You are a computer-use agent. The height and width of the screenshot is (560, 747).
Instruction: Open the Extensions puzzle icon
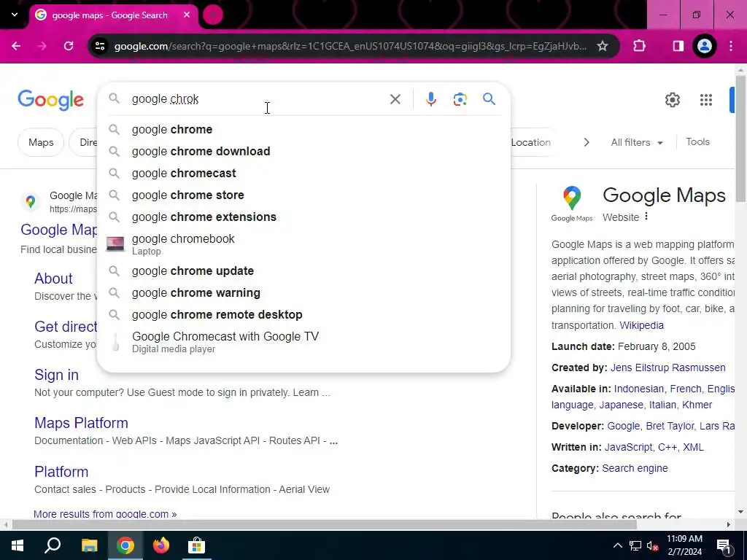(639, 46)
